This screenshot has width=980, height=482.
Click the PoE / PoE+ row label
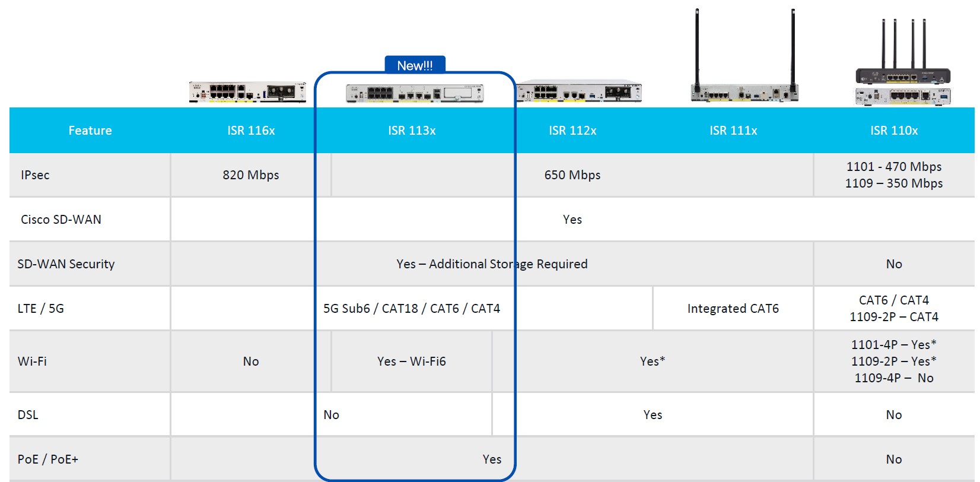(48, 459)
